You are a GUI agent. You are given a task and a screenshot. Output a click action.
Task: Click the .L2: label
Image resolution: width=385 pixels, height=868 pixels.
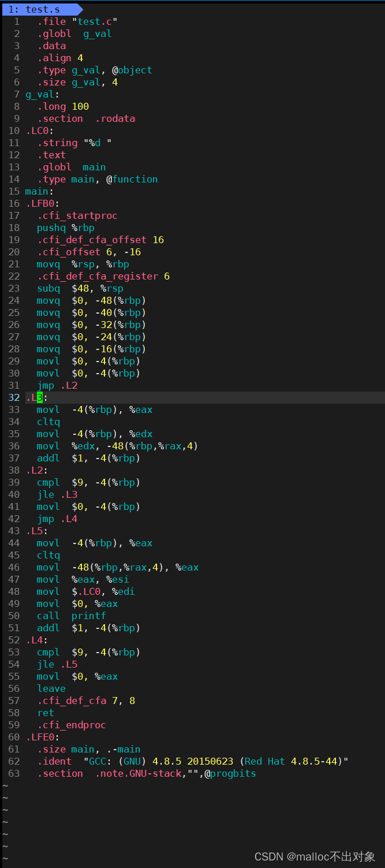click(x=37, y=470)
